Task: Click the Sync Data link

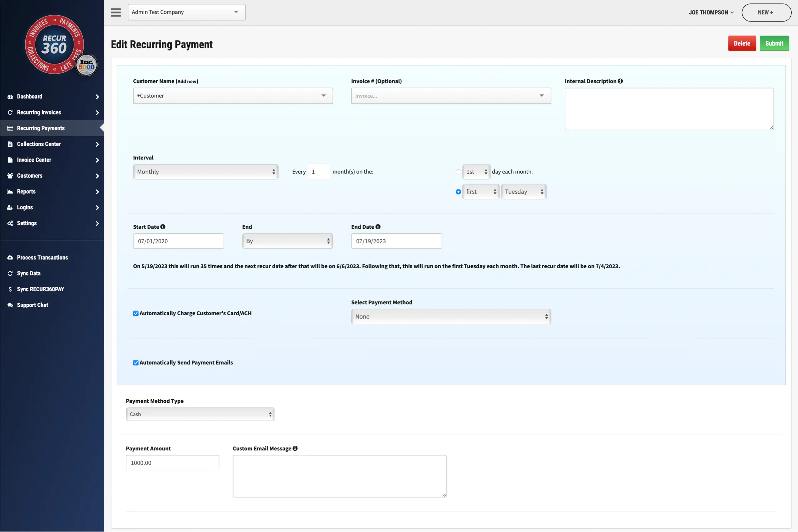Action: (29, 273)
